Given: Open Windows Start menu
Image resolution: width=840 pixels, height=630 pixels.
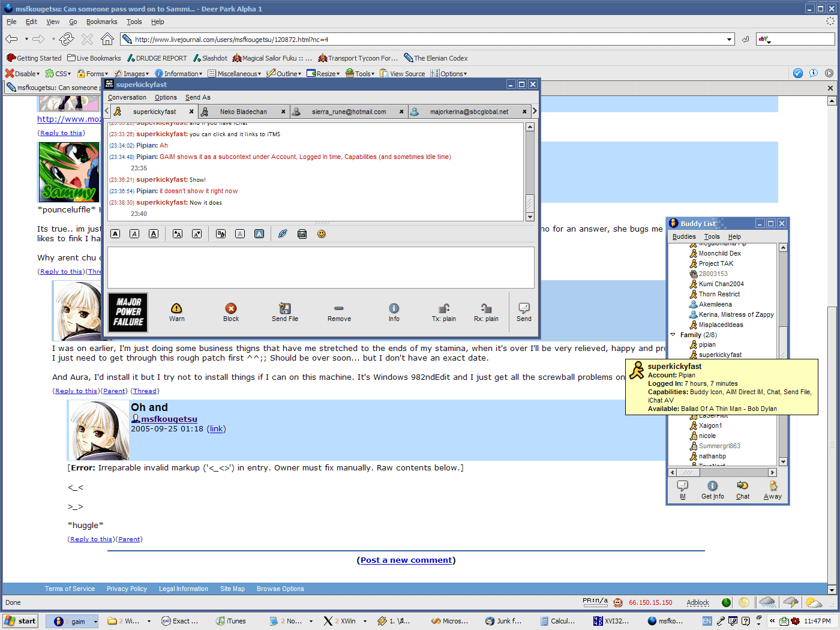Looking at the screenshot, I should pos(20,621).
